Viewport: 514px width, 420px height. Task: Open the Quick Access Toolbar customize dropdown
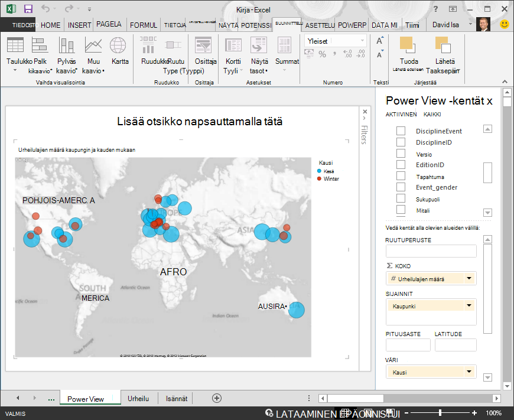[x=89, y=9]
